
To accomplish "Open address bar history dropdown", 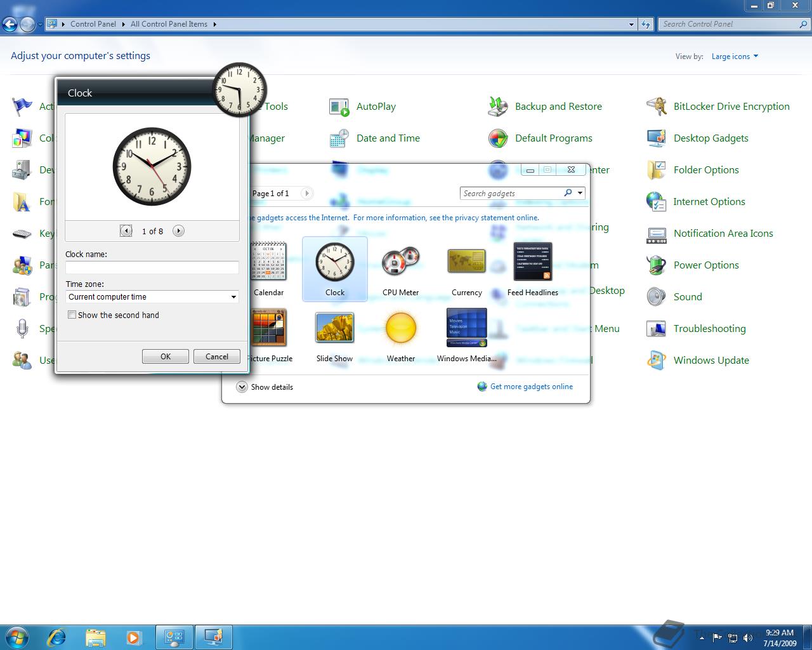I will click(631, 24).
